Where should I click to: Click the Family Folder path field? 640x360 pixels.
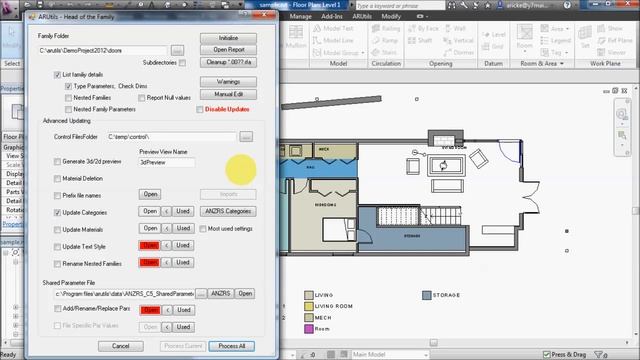pyautogui.click(x=103, y=51)
